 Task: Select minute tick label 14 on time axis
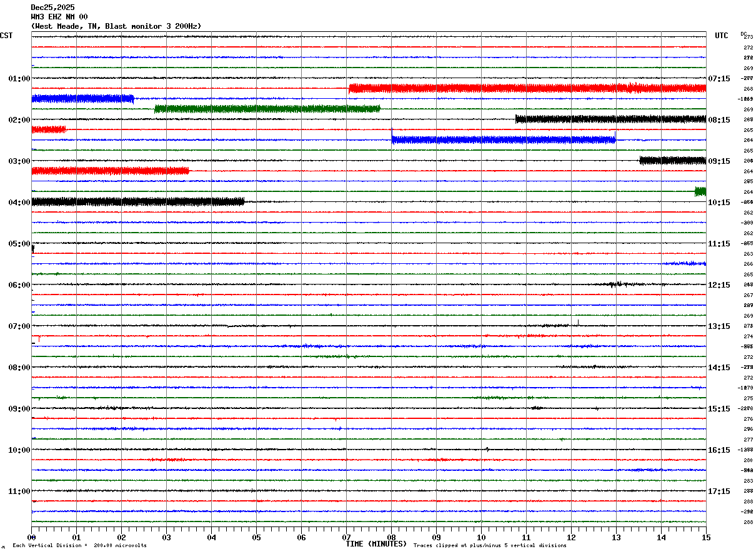click(x=661, y=537)
